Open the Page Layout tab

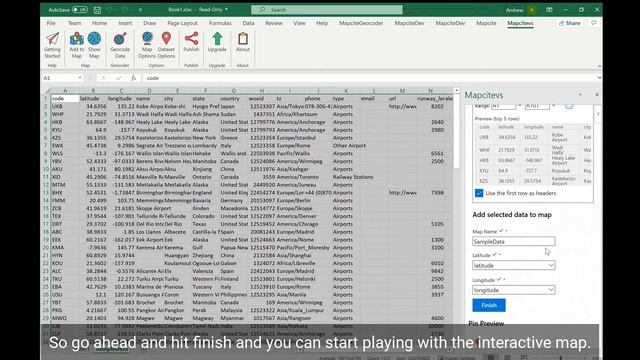pos(182,23)
